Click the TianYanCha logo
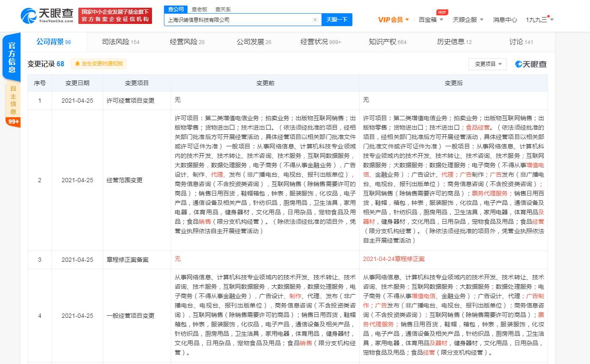Screen dimensions: 590x364 pos(47,15)
